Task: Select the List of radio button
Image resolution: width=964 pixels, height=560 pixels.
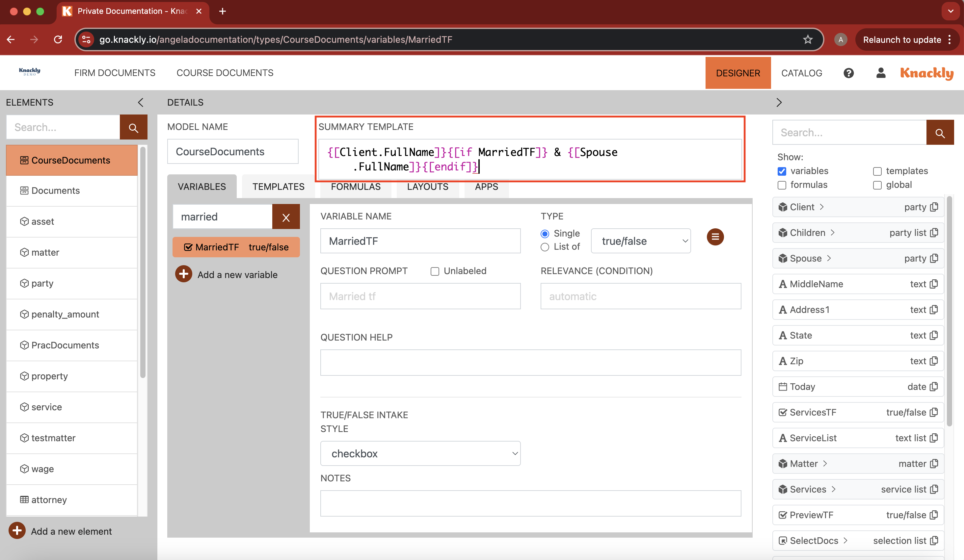Action: pyautogui.click(x=544, y=247)
